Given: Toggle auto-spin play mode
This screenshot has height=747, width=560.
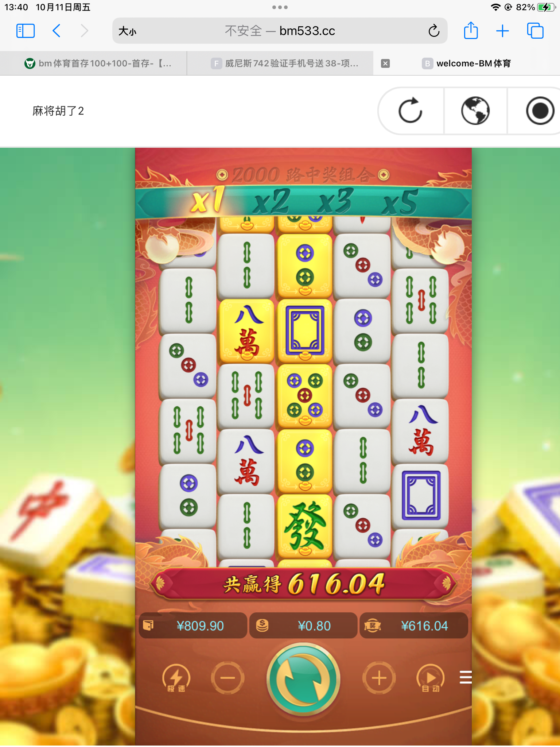Looking at the screenshot, I should coord(431,678).
